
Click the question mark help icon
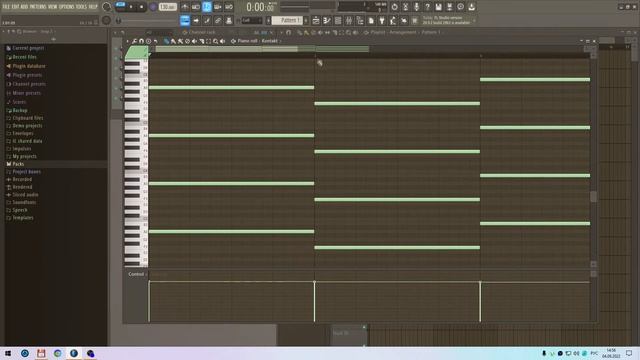[x=427, y=7]
